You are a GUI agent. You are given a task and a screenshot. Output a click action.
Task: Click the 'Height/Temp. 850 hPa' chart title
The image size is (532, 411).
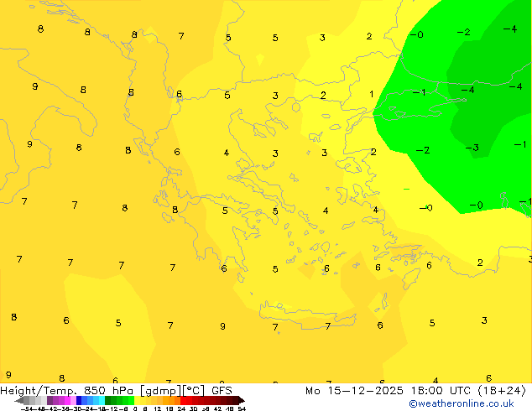[x=66, y=391]
